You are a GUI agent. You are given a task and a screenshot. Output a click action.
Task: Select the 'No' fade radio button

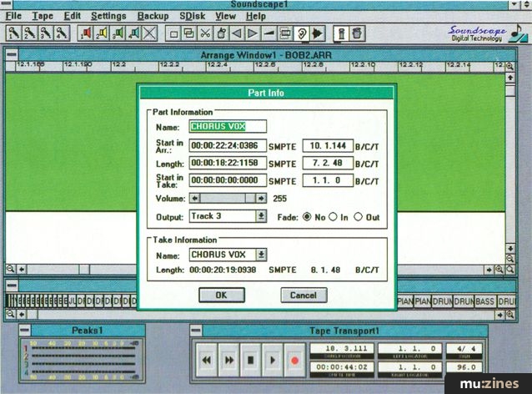305,216
